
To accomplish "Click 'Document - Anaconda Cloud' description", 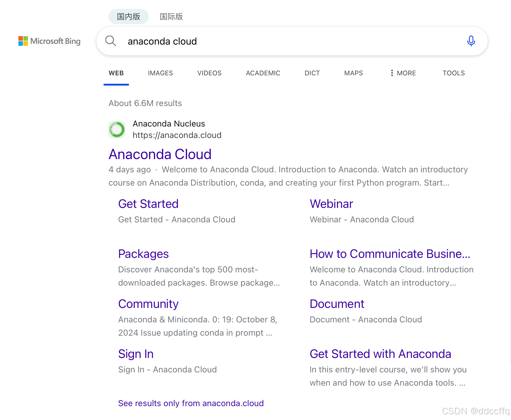I will 366,319.
